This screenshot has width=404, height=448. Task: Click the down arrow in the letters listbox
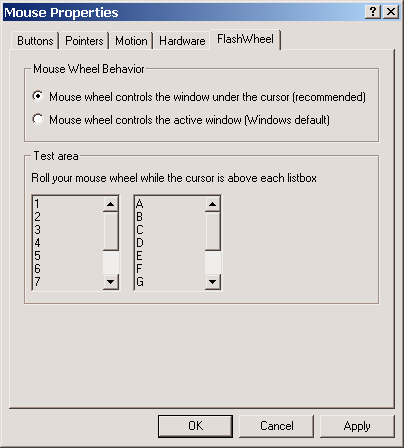click(x=213, y=282)
